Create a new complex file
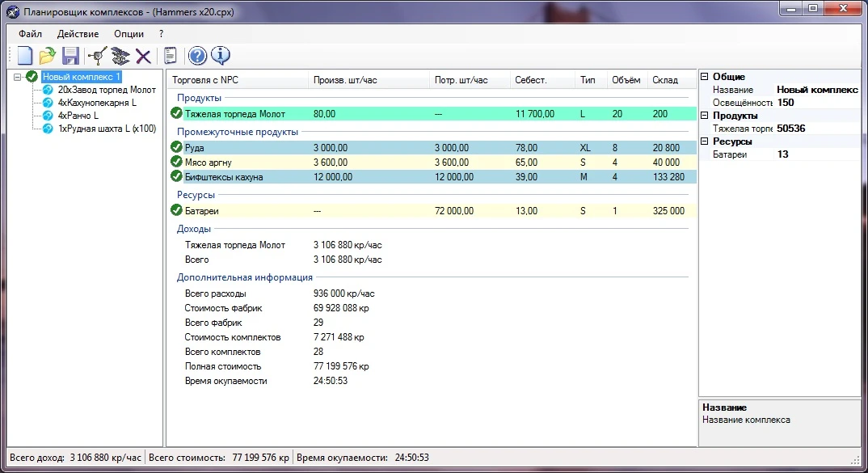The height and width of the screenshot is (473, 868). coord(24,55)
